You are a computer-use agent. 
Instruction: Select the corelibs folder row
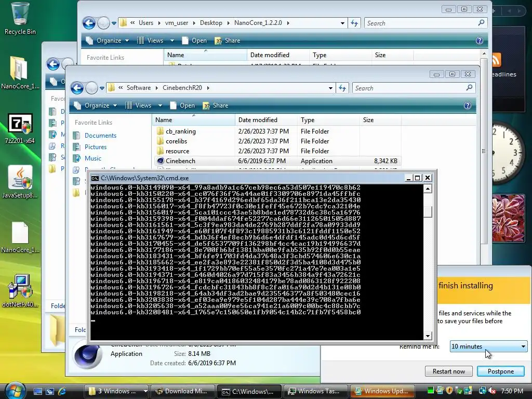(278, 141)
